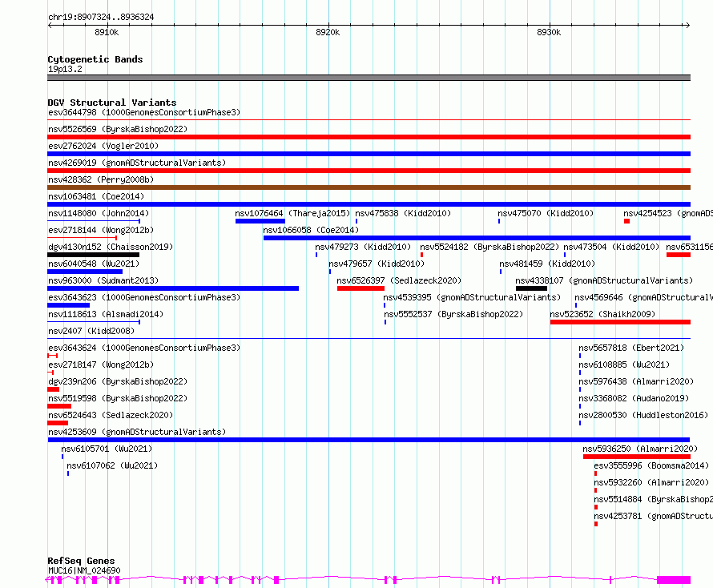Click the large magenta MUC16 terminal exon

[x=674, y=580]
